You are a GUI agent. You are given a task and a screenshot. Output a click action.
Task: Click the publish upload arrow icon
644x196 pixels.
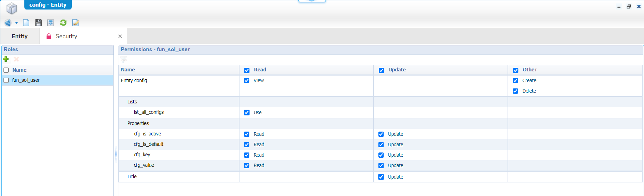click(x=50, y=23)
